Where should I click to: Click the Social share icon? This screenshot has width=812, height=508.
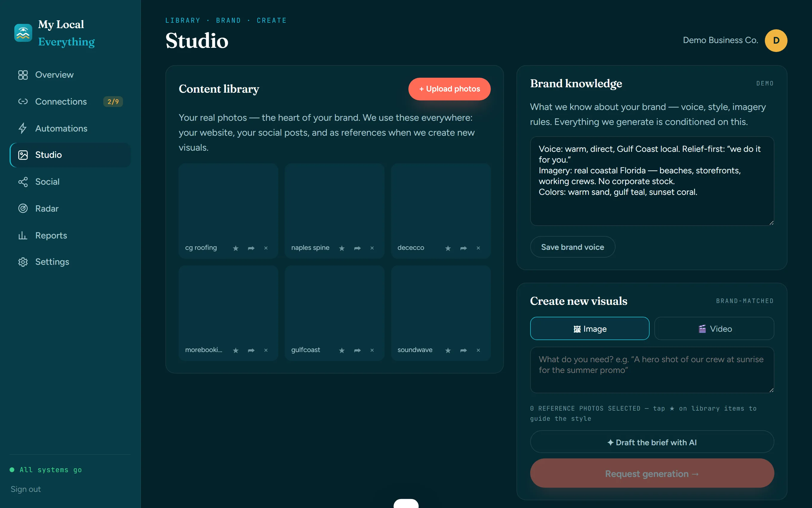pos(23,182)
